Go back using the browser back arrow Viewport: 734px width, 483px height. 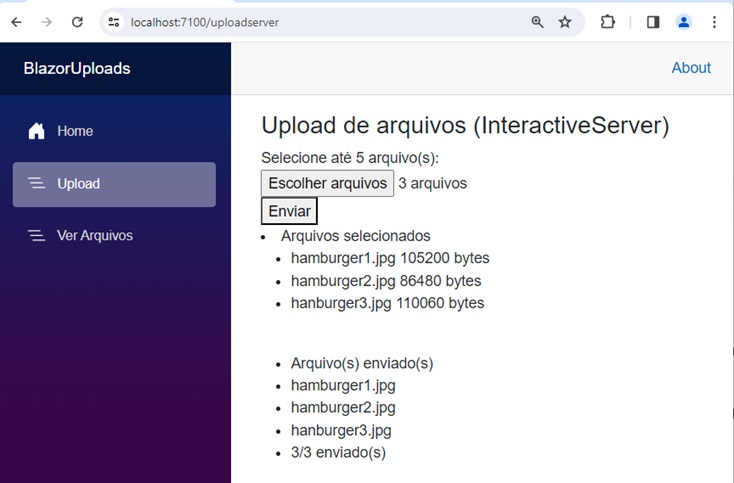(16, 22)
